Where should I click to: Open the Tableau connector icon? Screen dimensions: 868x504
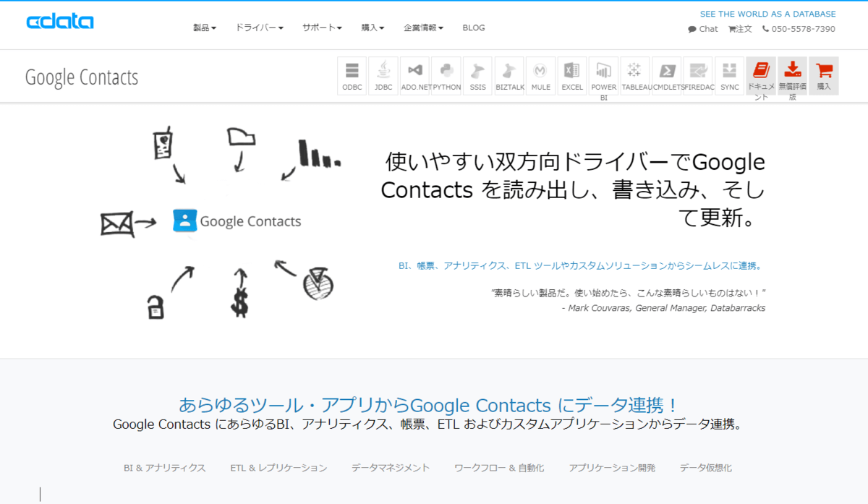tap(635, 76)
